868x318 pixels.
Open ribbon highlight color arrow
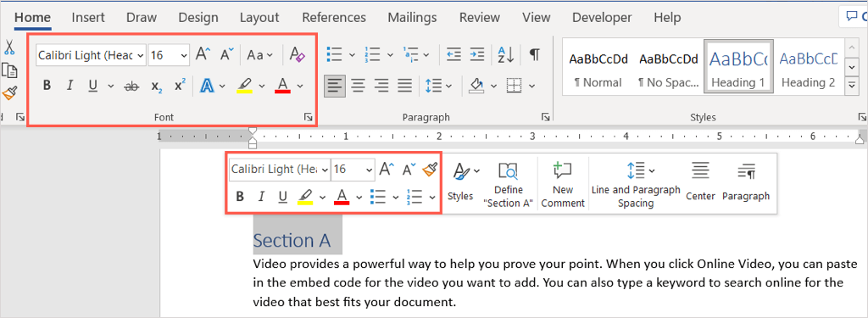point(263,86)
